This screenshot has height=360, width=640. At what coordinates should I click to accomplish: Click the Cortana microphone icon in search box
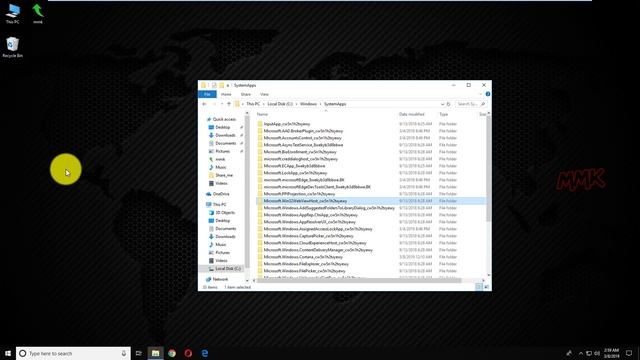point(124,353)
